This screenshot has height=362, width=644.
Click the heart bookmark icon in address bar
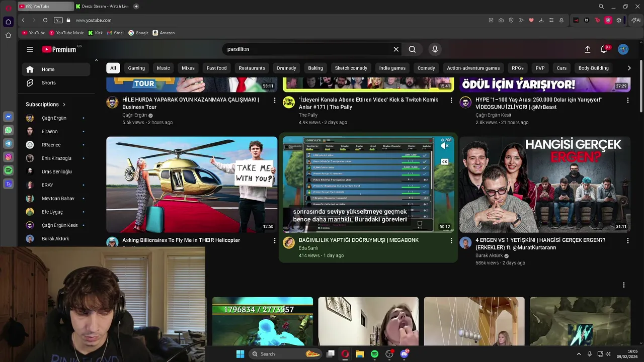531,20
